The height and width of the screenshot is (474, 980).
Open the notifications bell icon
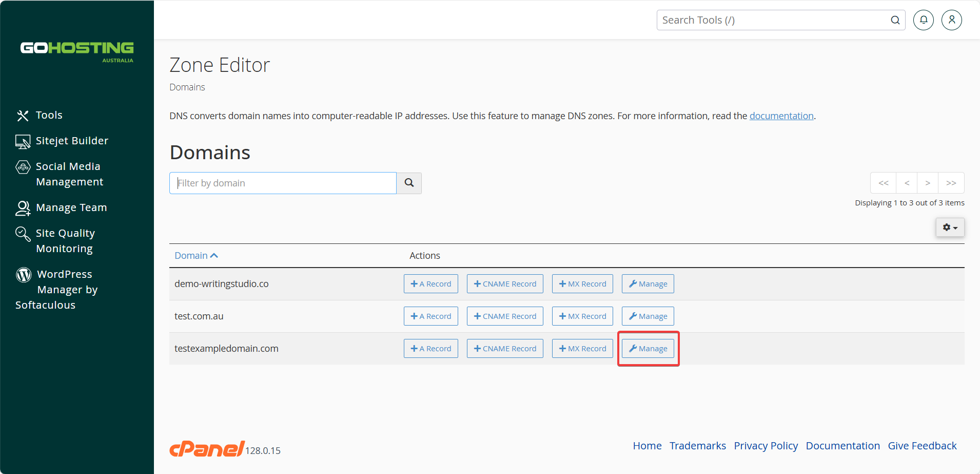pos(923,20)
